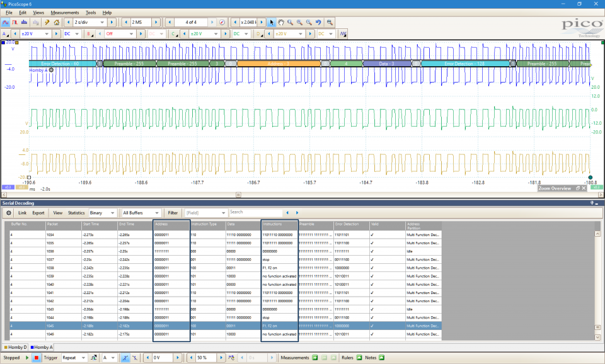This screenshot has height=364, width=605.
Task: Click the Stop capture button
Action: coord(37,358)
